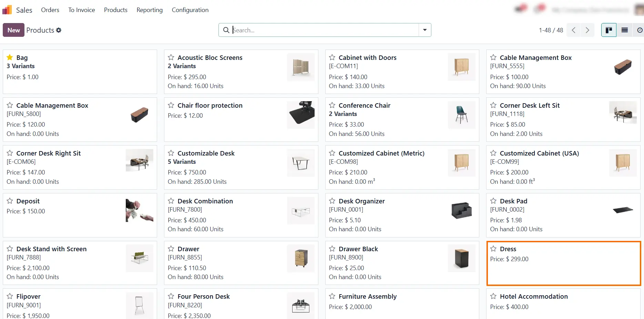
Task: Go to the previous page of products
Action: 573,30
